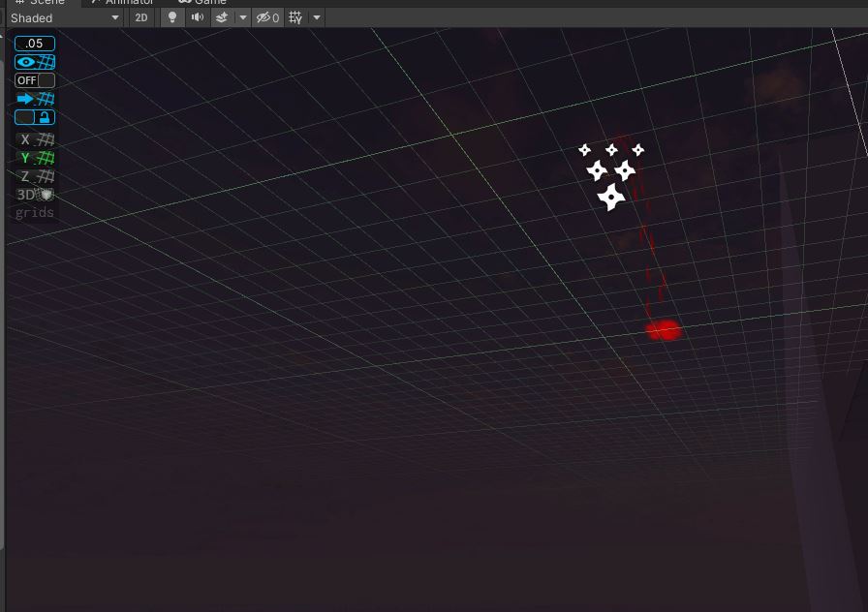This screenshot has width=868, height=612.
Task: Toggle snapping with the OFF switch
Action: tap(28, 80)
